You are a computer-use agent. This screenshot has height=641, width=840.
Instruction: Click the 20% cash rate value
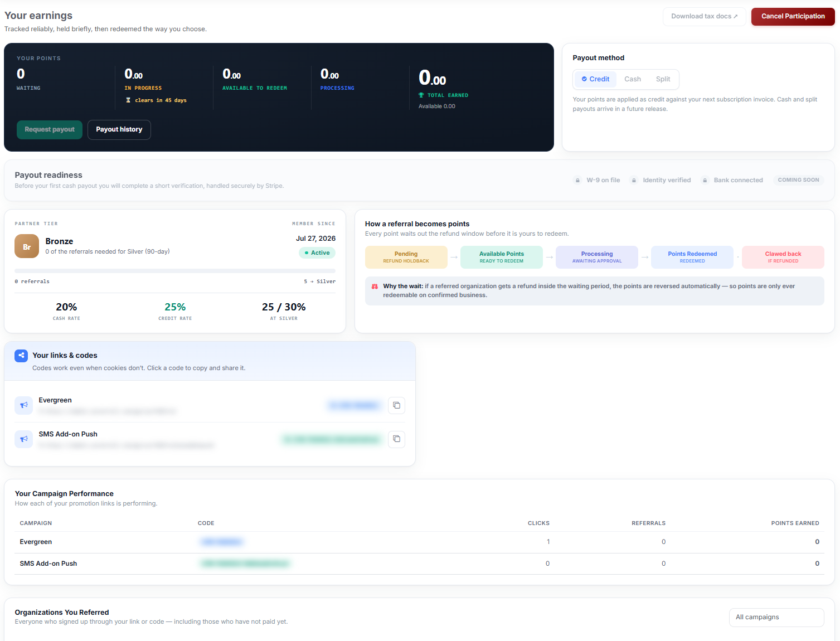66,307
